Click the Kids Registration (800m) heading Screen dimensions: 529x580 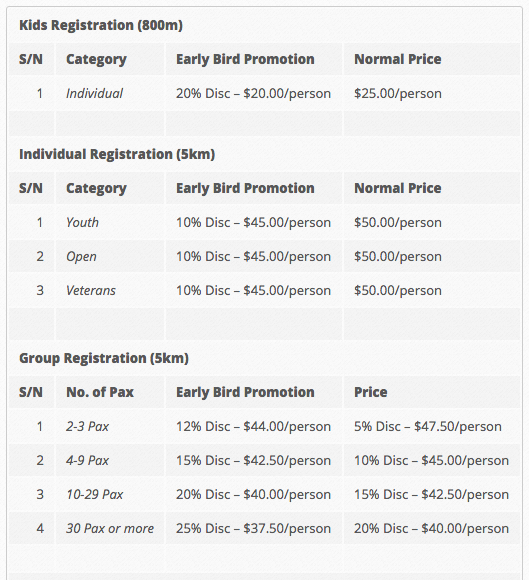pyautogui.click(x=101, y=25)
